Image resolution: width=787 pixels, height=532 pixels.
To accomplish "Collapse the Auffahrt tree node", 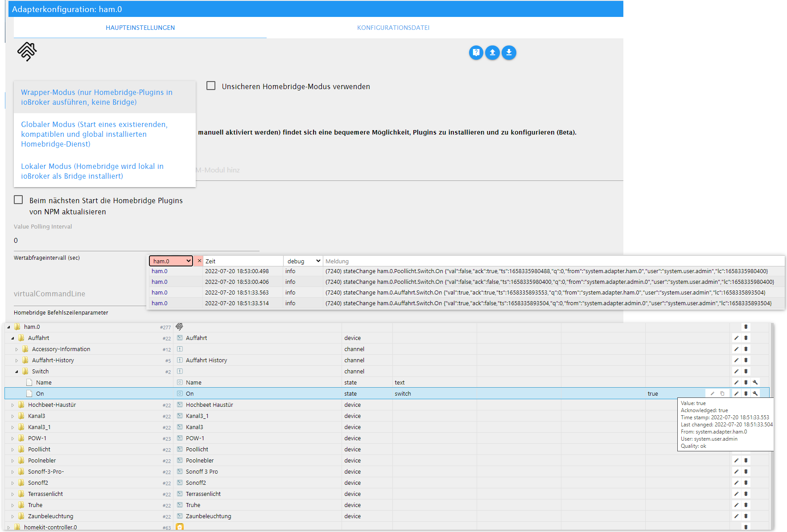I will pos(12,338).
